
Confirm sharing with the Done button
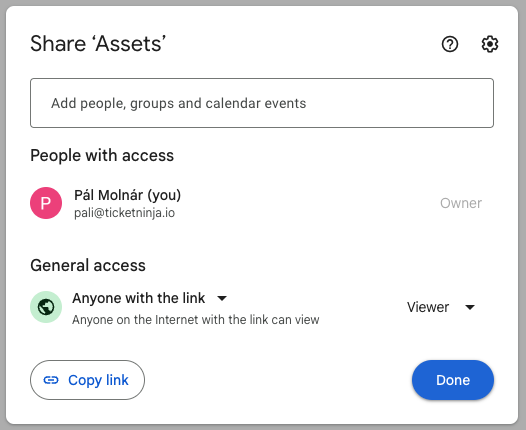pos(453,380)
